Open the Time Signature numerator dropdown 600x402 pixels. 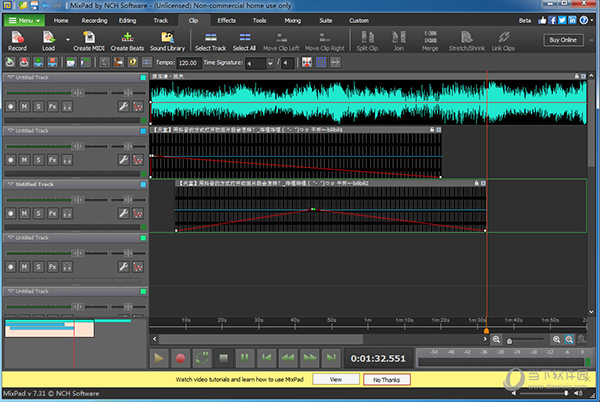[270, 63]
